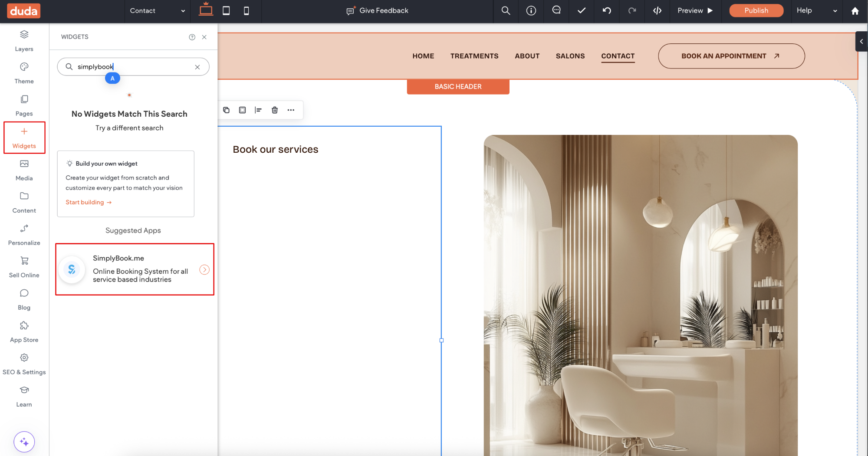
Task: Duplicate the selected element
Action: [226, 110]
